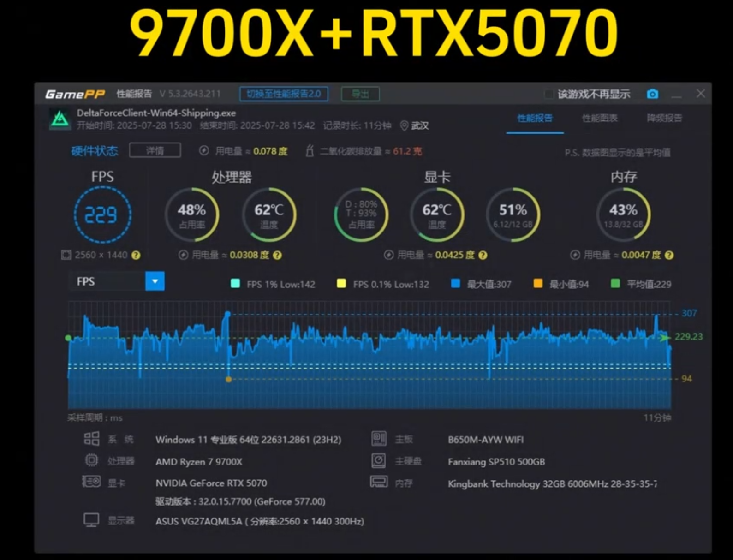
Task: Click the Delta Force game icon
Action: click(60, 119)
